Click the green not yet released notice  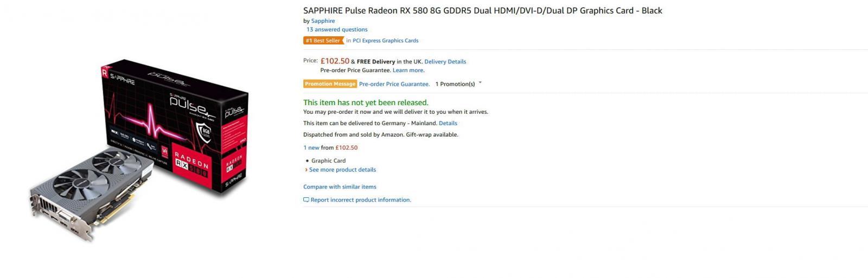(x=366, y=102)
